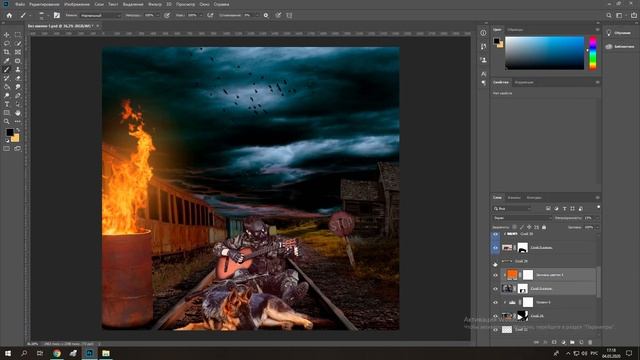Viewport: 640px width, 360px height.
Task: Open brush Opacity slider dropdown
Action: pyautogui.click(x=158, y=15)
